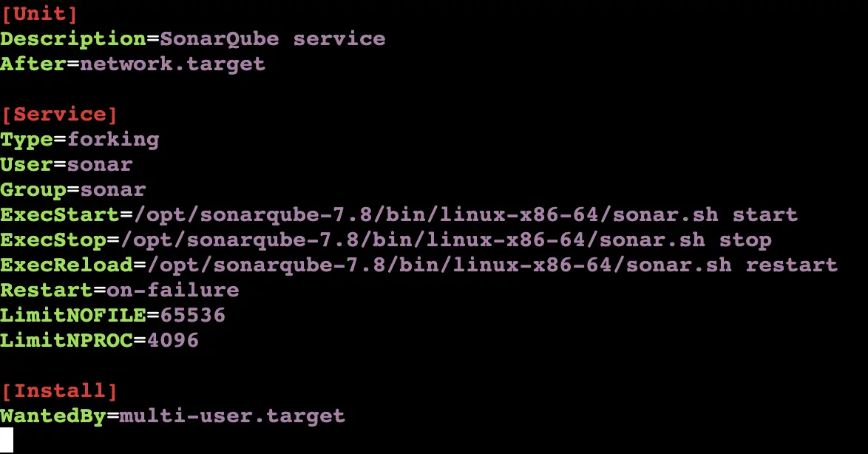The width and height of the screenshot is (868, 454).
Task: Click the word start ending ExecStart line
Action: 764,215
